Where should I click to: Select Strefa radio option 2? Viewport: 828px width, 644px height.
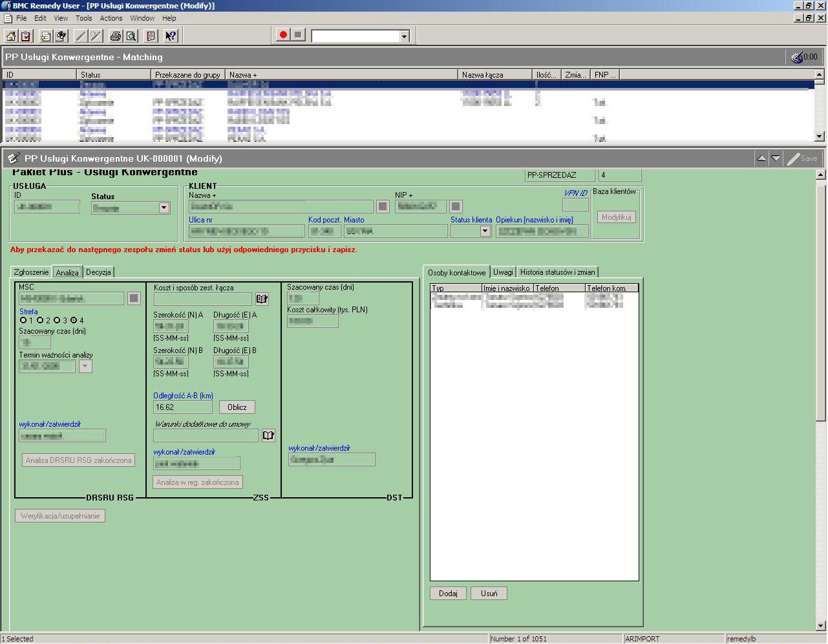[40, 320]
